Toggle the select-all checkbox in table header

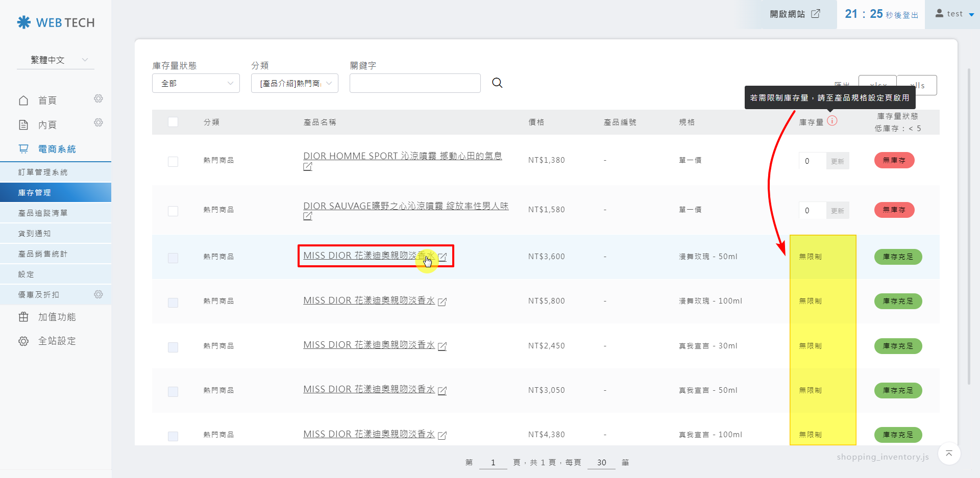coord(173,122)
